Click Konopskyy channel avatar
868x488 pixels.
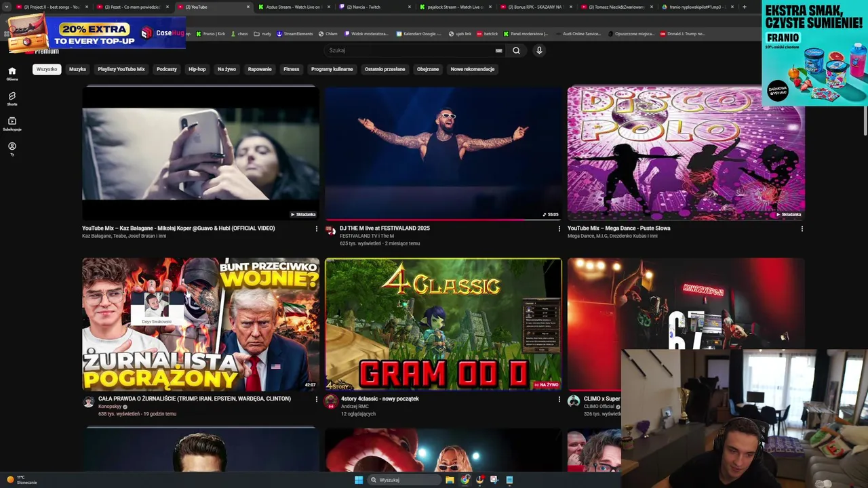click(x=88, y=402)
